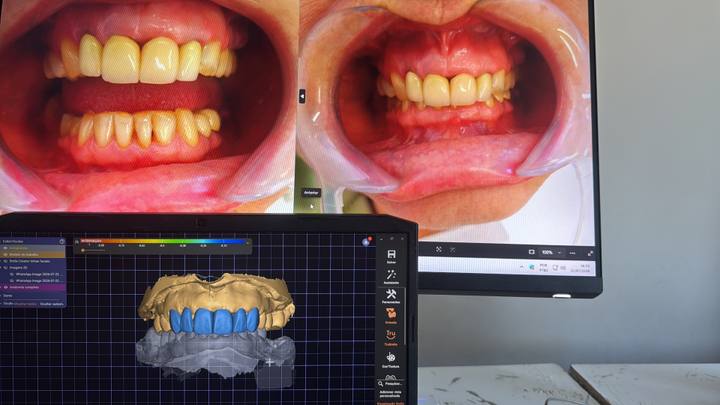This screenshot has width=720, height=405.
Task: Click the left intraoral photo on the monitor
Action: 148,106
